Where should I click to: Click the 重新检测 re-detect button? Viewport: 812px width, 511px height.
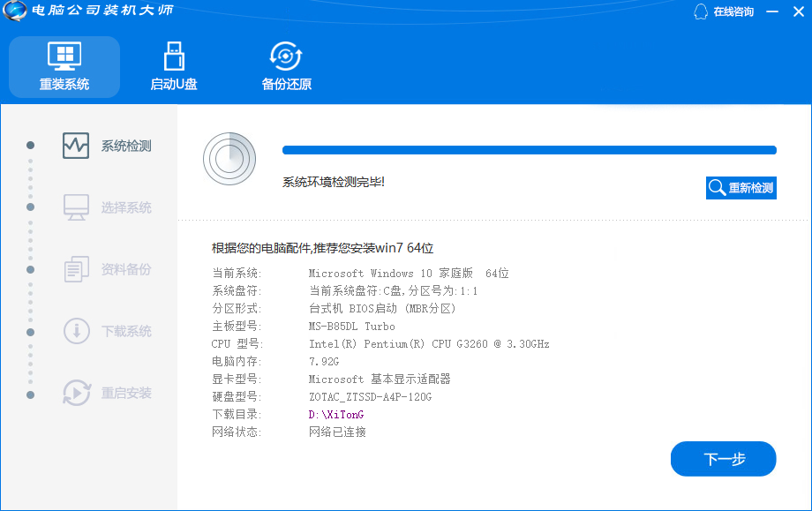(741, 187)
